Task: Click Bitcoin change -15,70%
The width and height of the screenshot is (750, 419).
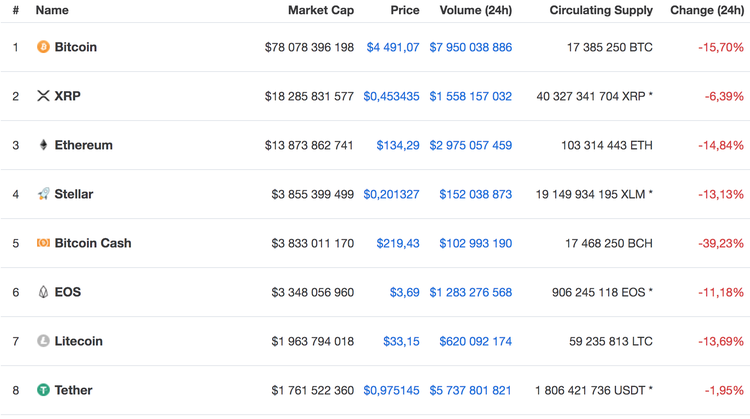Action: coord(721,47)
